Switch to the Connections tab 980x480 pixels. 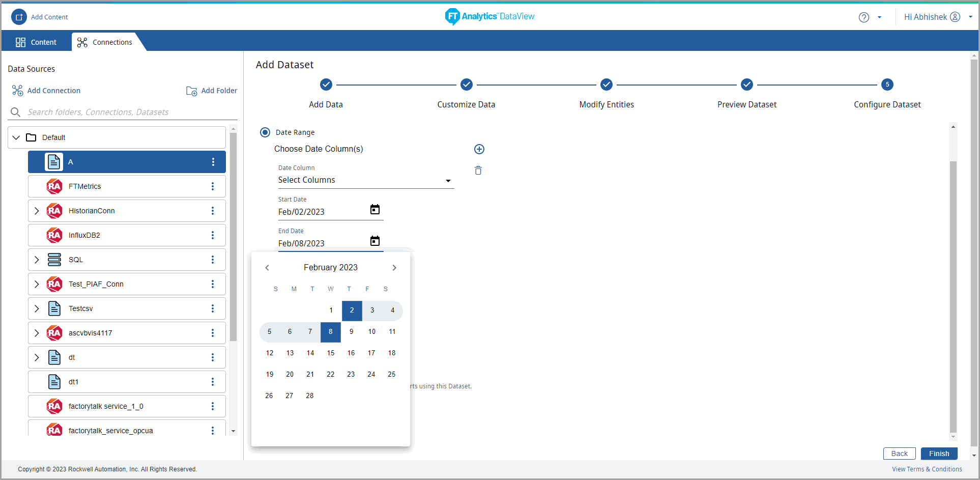[x=105, y=42]
